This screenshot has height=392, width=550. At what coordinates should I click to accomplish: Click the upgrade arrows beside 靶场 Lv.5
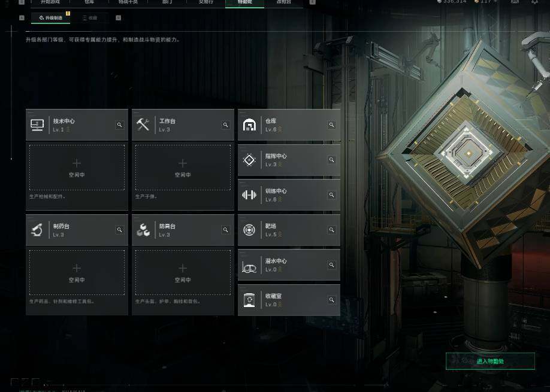(280, 235)
